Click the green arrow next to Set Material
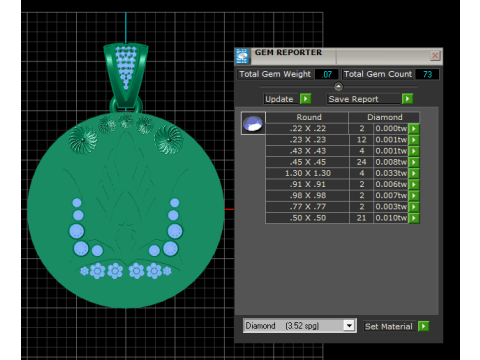The image size is (480, 360). pos(423,326)
